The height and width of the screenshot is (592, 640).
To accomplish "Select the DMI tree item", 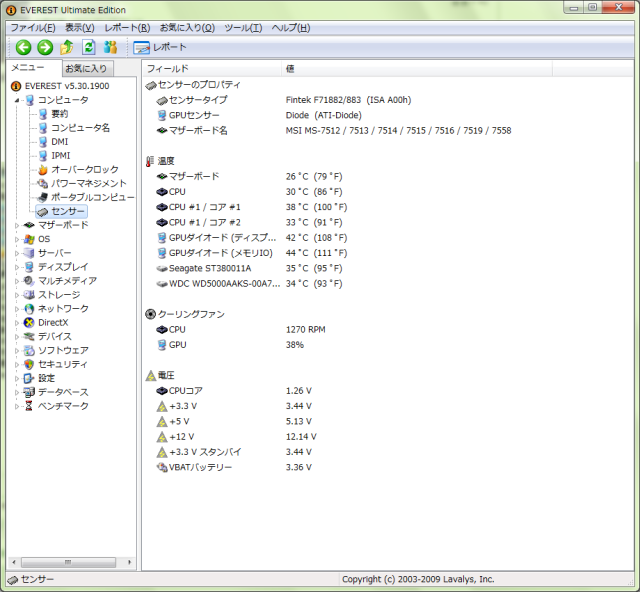I will [x=60, y=142].
